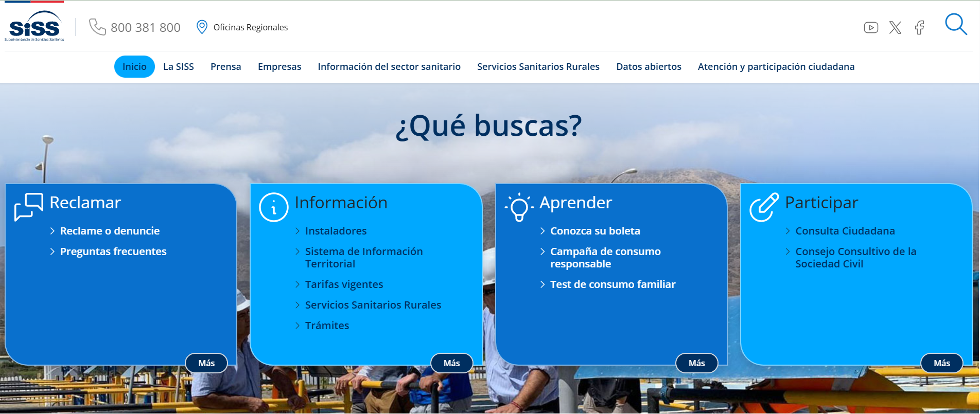Click the Participar card heading
980x414 pixels.
(x=821, y=203)
